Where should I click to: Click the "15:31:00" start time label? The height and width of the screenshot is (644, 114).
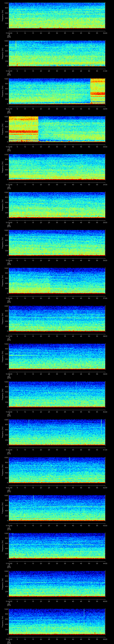pyautogui.click(x=9, y=109)
